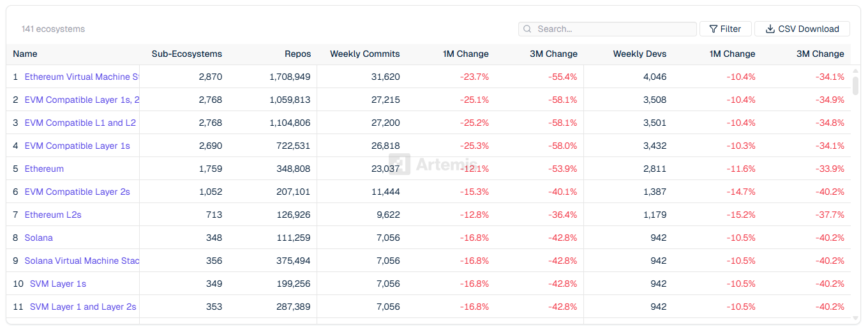Sort by Weekly Devs column header

pos(640,54)
